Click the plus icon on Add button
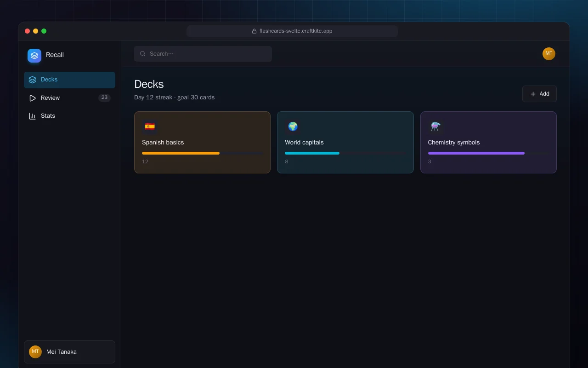 point(533,94)
